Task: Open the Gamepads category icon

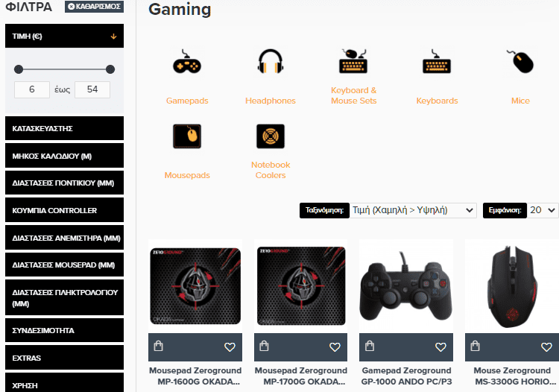Action: (187, 62)
